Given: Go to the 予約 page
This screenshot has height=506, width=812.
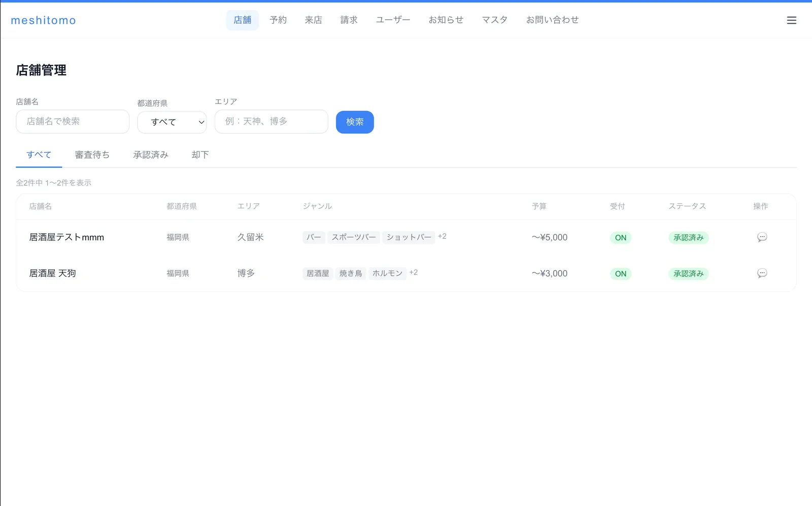Looking at the screenshot, I should click(x=278, y=20).
